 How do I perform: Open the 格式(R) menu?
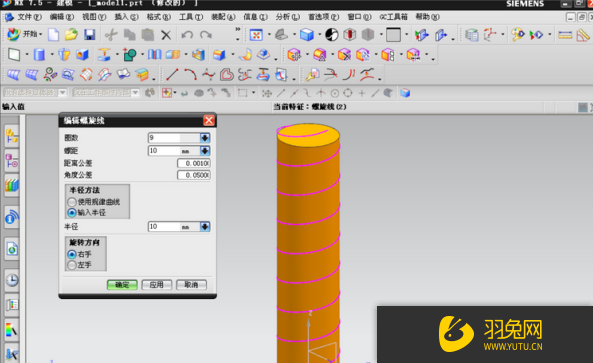tap(159, 17)
